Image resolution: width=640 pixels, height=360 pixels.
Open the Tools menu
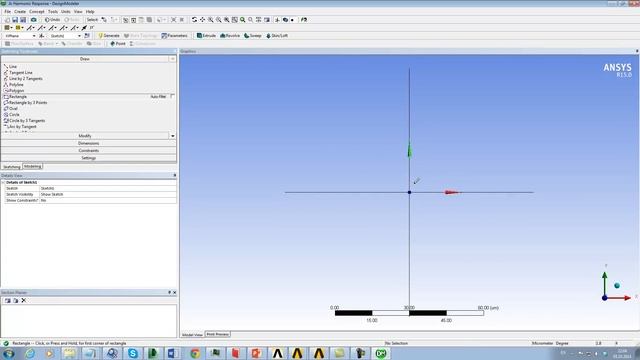[x=53, y=11]
